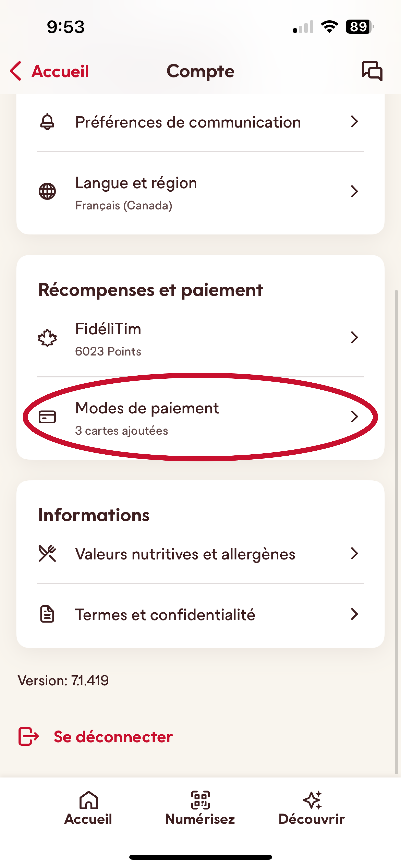This screenshot has height=868, width=401.
Task: Expand Préférences de communication chevron
Action: (x=354, y=122)
